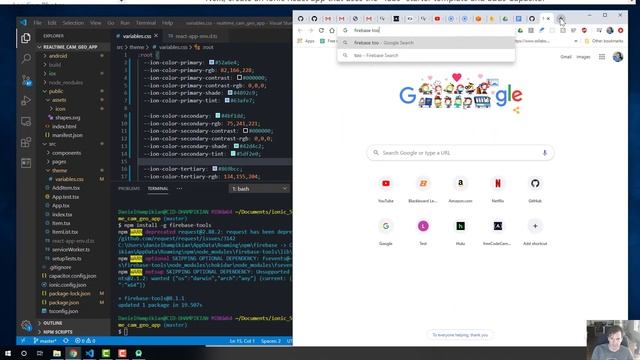Switch to the PROBLEMS panel tab
640x360 pixels.
129,189
